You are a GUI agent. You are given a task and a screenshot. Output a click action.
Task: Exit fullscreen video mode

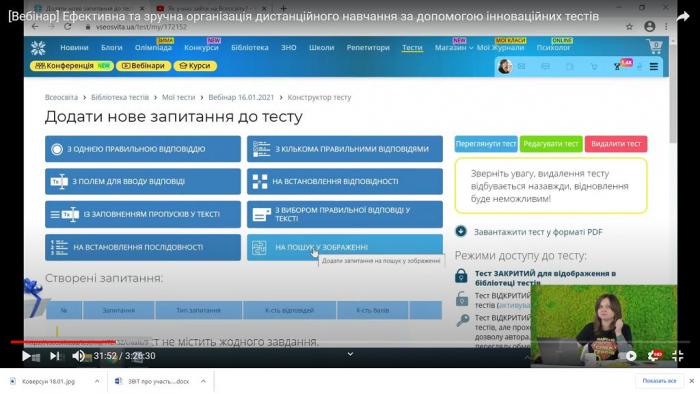[678, 356]
